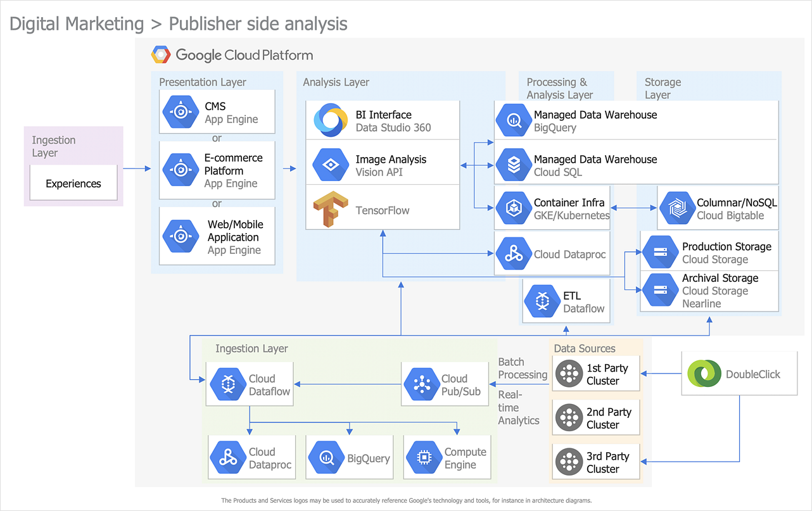Click the 'DoubleClick' text label
This screenshot has width=812, height=511.
753,374
